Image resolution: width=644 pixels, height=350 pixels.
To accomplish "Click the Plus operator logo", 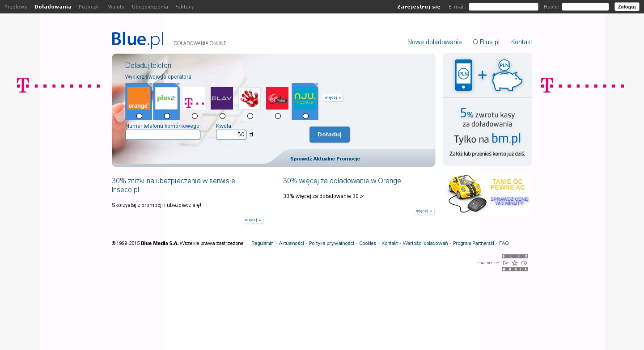I will pos(166,98).
